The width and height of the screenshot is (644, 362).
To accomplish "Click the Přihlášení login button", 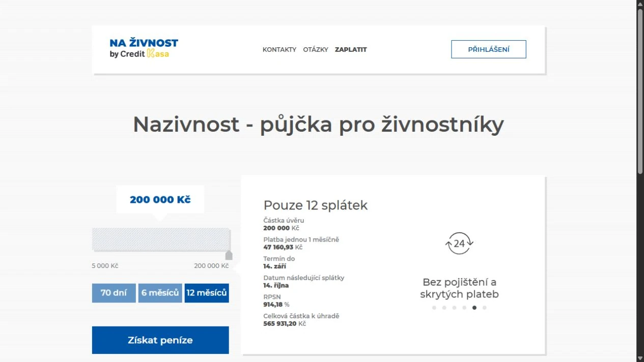I will coord(489,49).
